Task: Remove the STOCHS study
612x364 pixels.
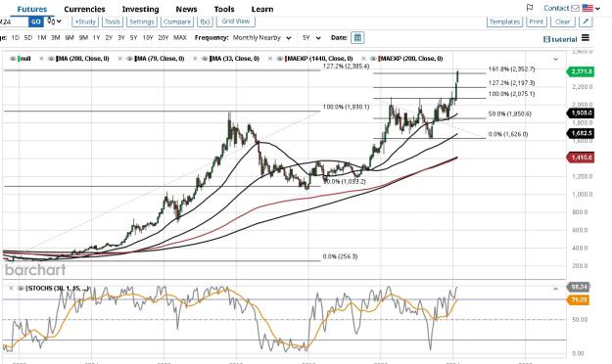Action: tap(11, 289)
